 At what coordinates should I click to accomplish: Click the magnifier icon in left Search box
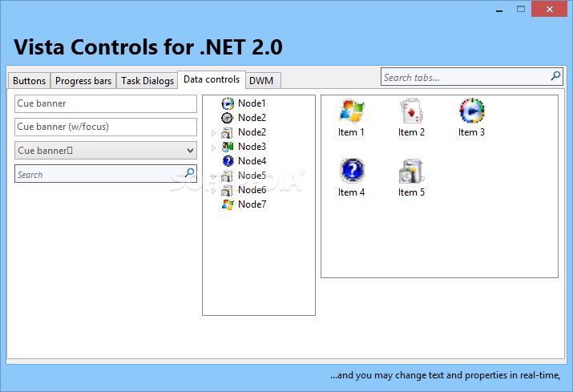point(189,172)
